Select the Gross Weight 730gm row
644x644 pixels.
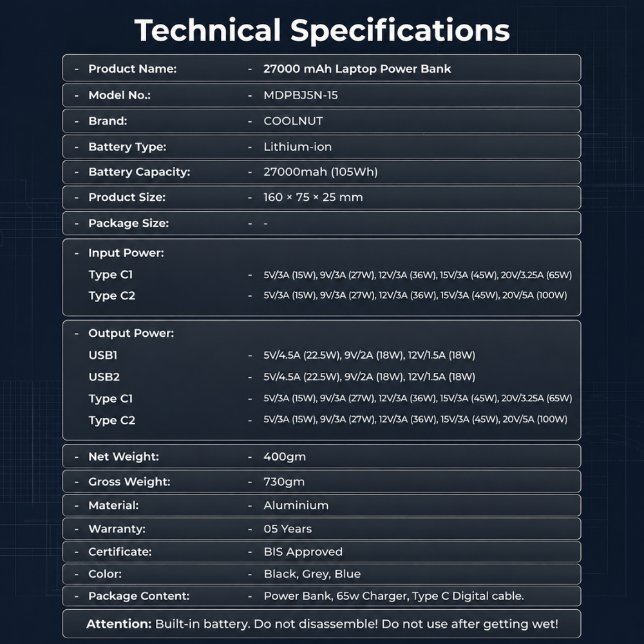pyautogui.click(x=321, y=481)
